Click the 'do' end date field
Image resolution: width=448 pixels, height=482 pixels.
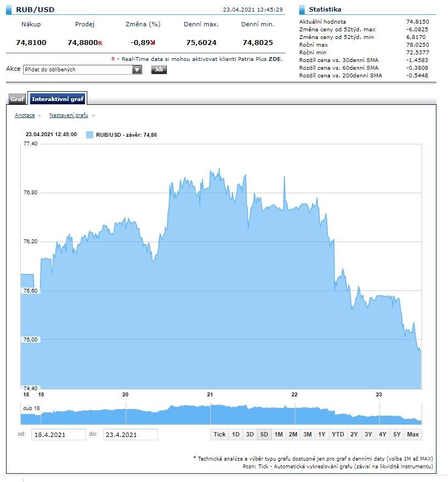tap(130, 435)
